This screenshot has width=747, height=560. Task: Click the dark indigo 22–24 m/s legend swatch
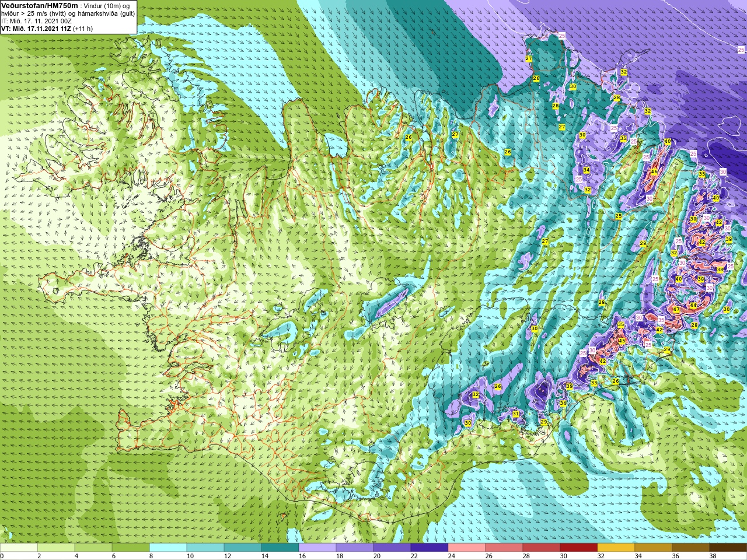click(x=430, y=548)
